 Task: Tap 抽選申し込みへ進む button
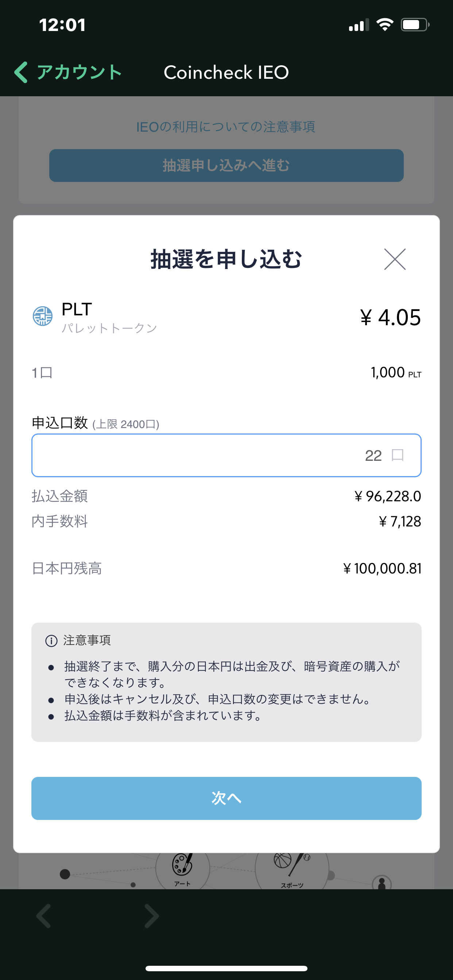click(x=226, y=166)
